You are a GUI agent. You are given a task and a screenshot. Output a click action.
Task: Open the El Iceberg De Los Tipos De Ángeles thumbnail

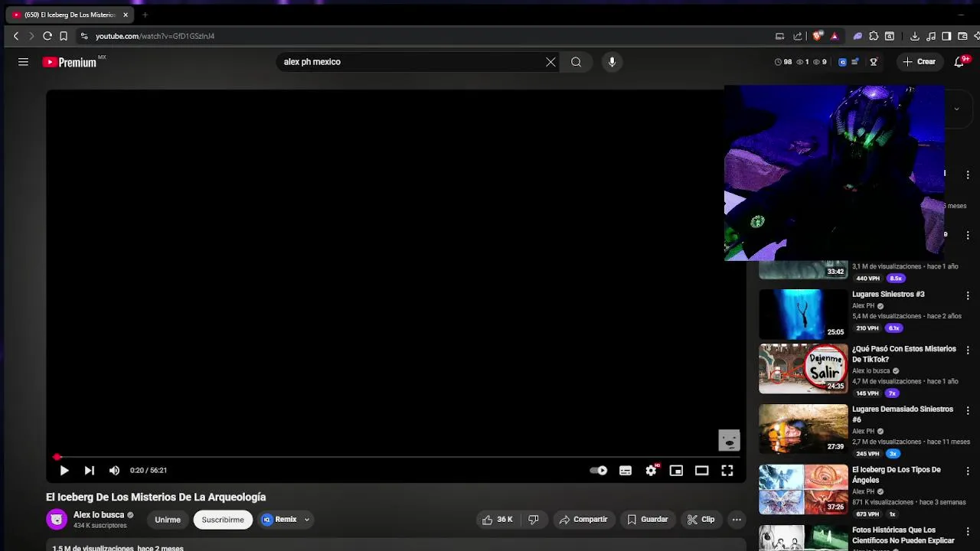[x=803, y=490]
